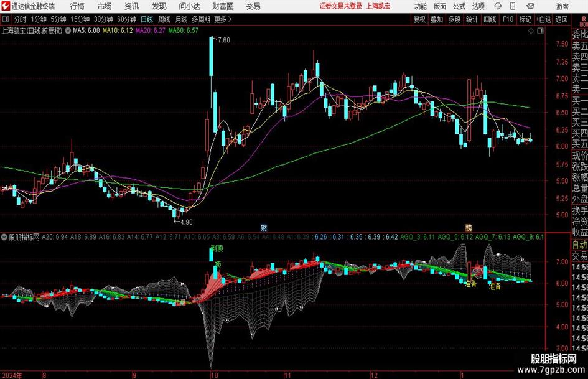Image resolution: width=588 pixels, height=379 pixels.
Task: Open the mail envelope icon
Action: [530, 6]
